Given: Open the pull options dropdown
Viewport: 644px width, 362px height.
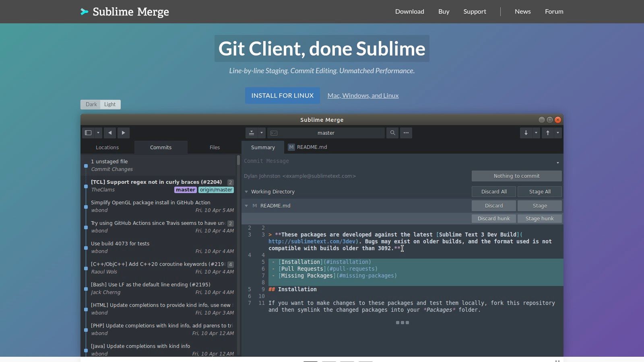Looking at the screenshot, I should pos(536,133).
